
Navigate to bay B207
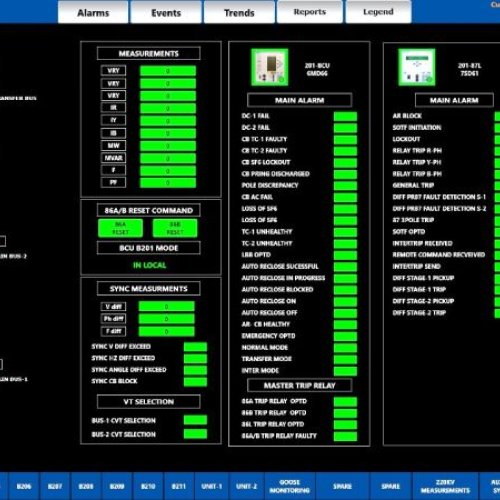55,486
